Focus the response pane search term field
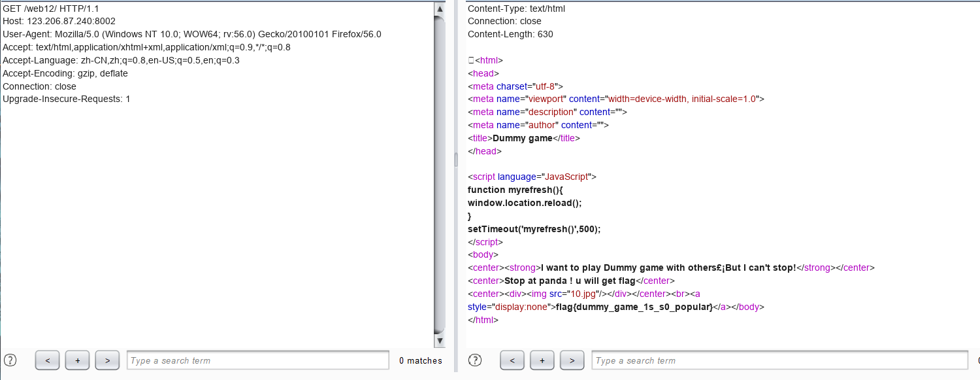 click(x=780, y=360)
